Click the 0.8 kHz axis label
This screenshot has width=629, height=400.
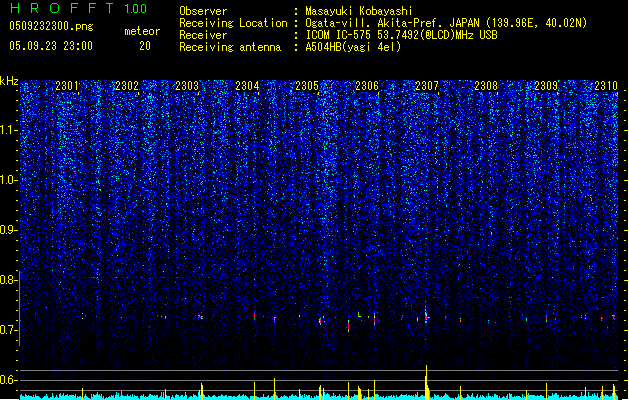pos(9,280)
